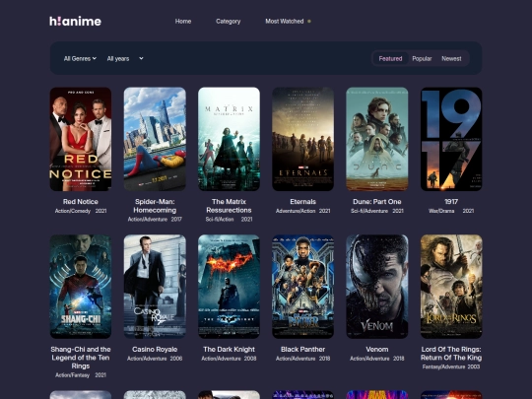The height and width of the screenshot is (399, 532).
Task: Click the Spider-Man: Homecoming title
Action: coord(155,206)
